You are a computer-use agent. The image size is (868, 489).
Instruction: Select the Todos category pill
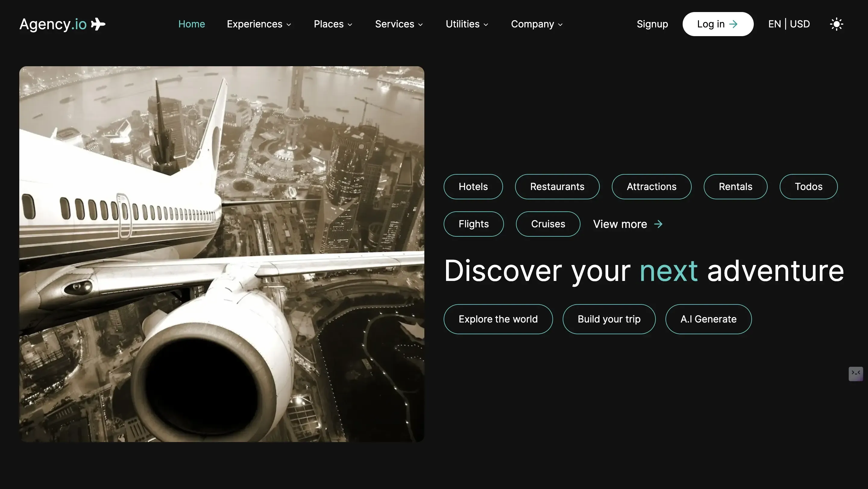808,187
